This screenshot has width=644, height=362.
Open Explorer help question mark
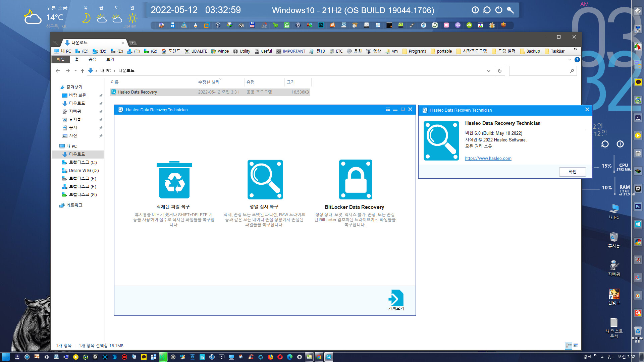577,60
